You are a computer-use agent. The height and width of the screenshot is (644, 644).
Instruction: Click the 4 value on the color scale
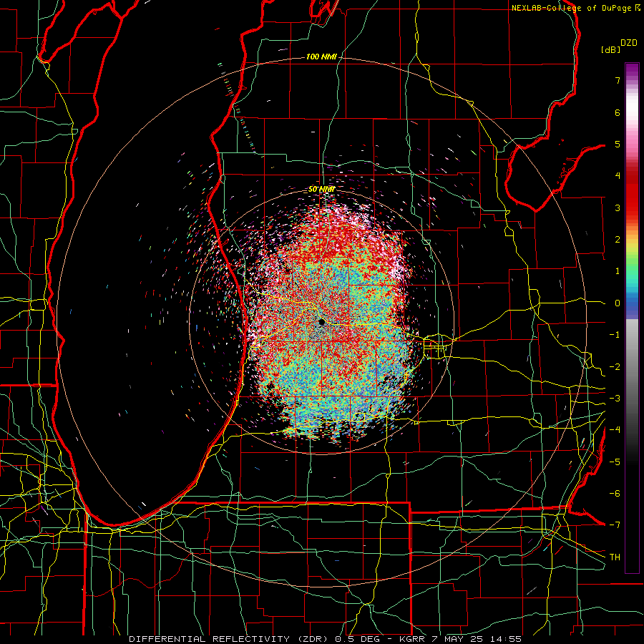pos(618,176)
